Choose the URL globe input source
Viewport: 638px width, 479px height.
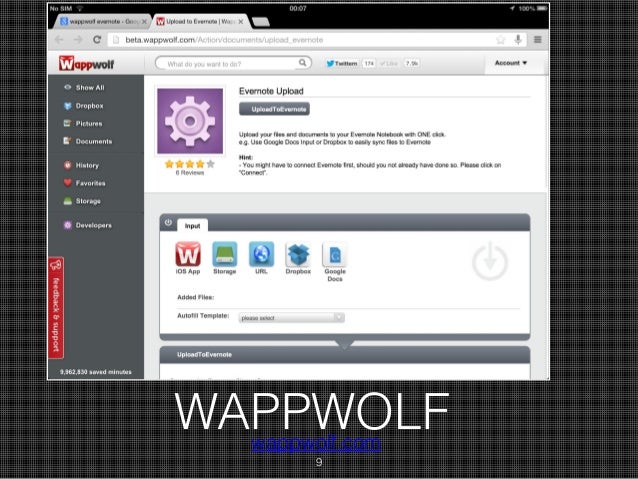[x=261, y=258]
